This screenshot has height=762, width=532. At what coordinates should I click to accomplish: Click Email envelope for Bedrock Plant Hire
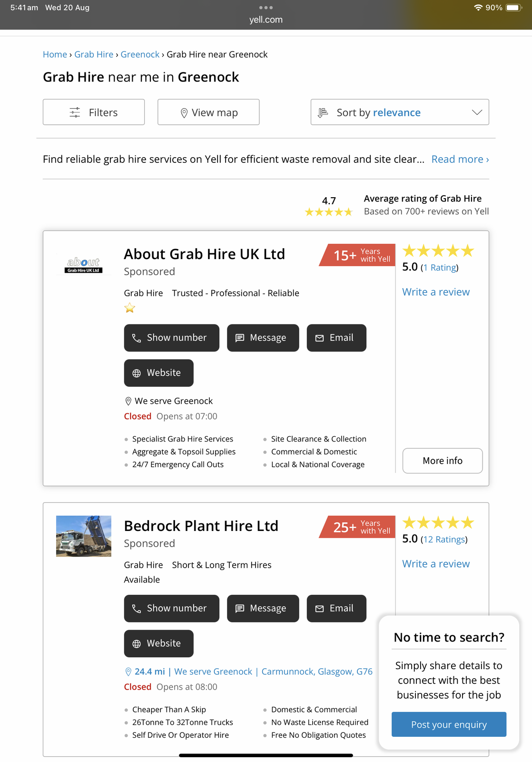pyautogui.click(x=320, y=609)
